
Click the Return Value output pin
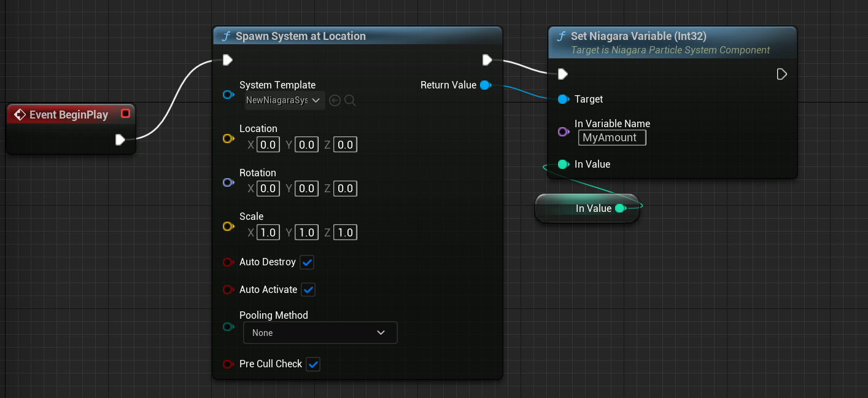click(x=485, y=85)
